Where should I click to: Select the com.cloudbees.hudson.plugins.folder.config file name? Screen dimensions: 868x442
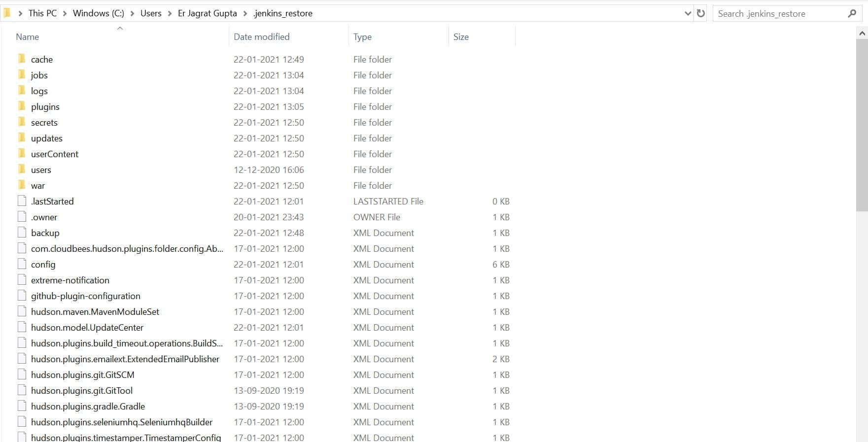click(127, 248)
